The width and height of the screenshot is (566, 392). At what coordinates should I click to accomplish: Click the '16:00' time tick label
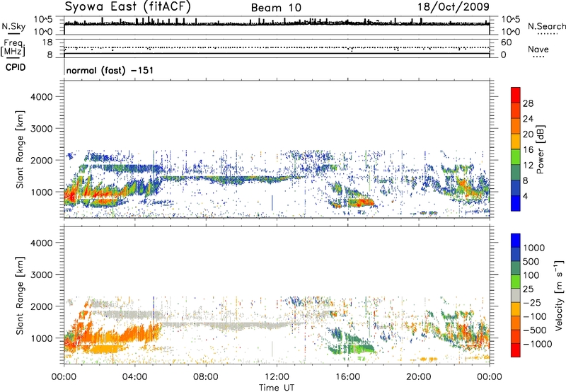pos(347,377)
